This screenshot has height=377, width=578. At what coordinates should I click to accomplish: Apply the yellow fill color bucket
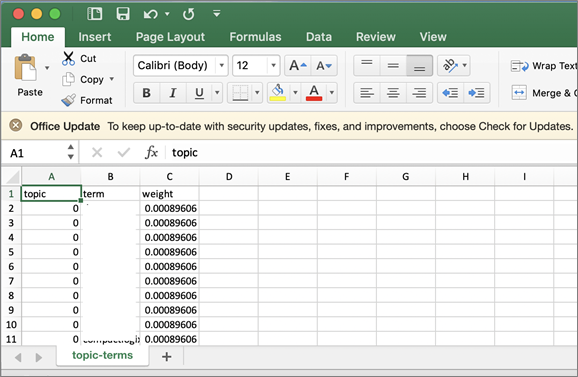(278, 92)
